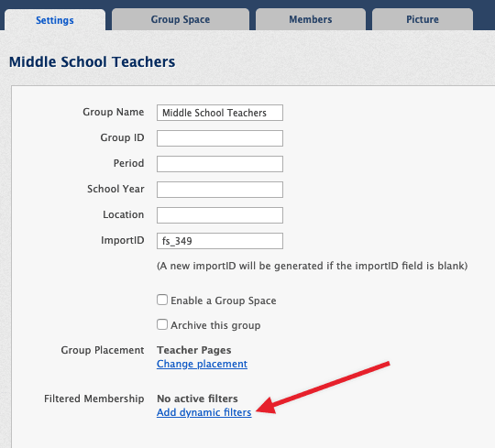Click the Group Placement label
The width and height of the screenshot is (495, 448).
pyautogui.click(x=103, y=350)
